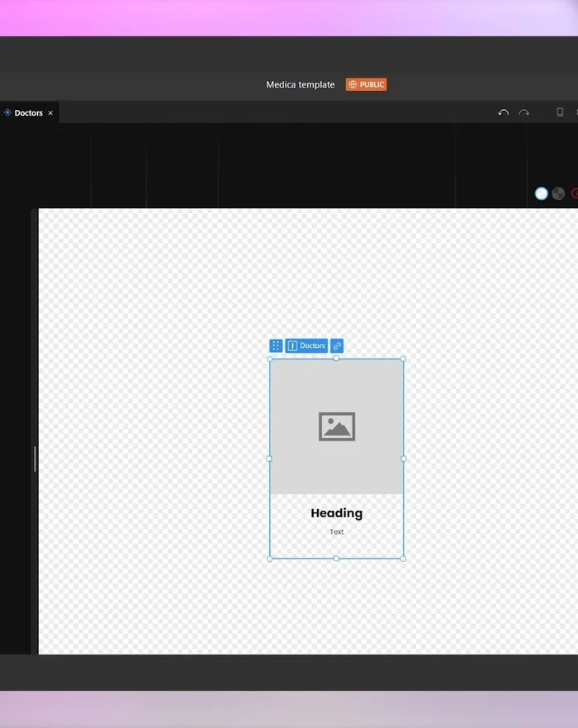Screen dimensions: 578x728
Task: Select the Doctors tab
Action: pyautogui.click(x=28, y=113)
